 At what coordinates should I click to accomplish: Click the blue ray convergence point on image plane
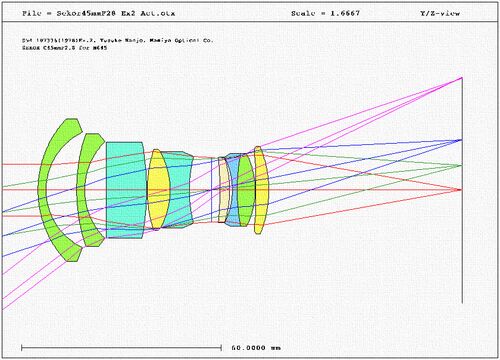click(462, 140)
